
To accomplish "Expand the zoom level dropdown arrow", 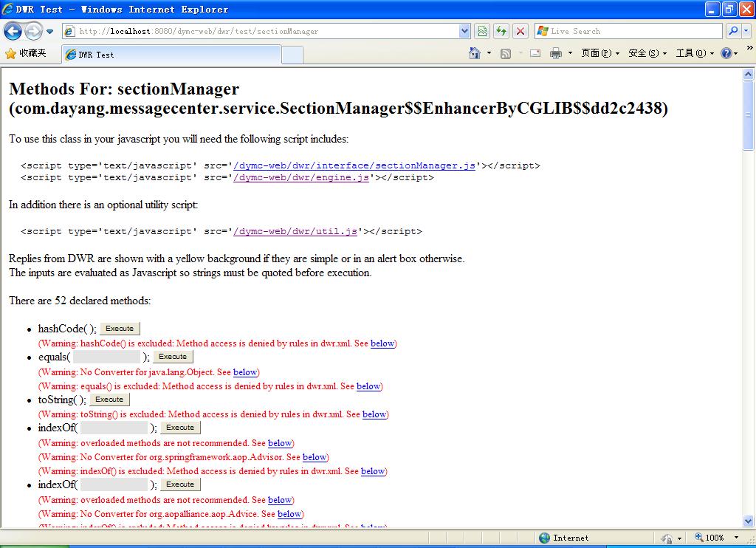I will tap(736, 538).
